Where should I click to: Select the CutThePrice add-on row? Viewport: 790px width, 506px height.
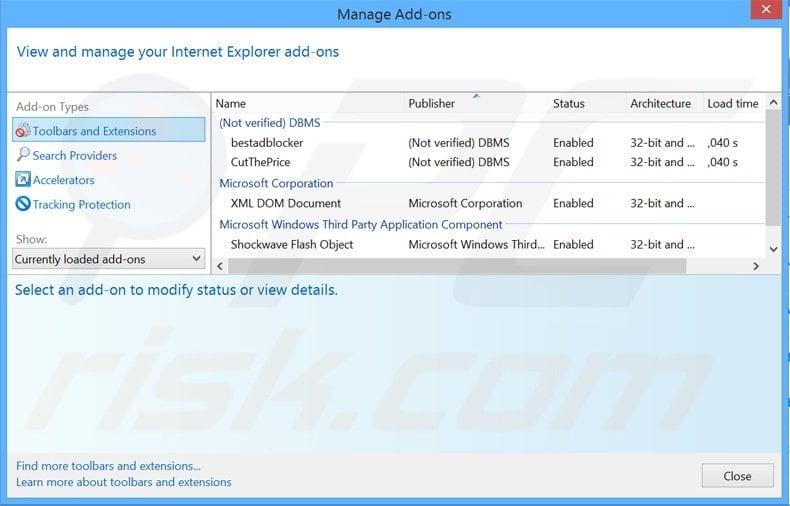pyautogui.click(x=490, y=162)
